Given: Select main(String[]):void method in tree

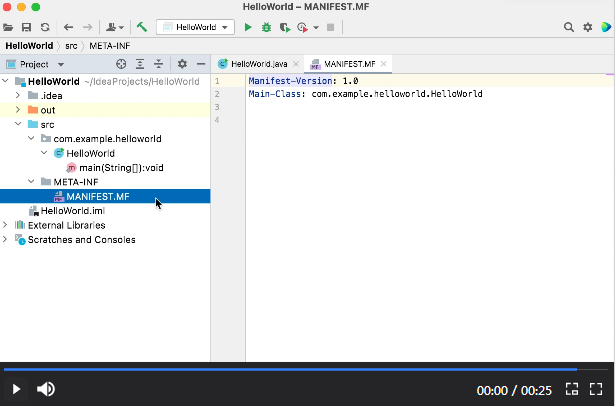Looking at the screenshot, I should (105, 168).
